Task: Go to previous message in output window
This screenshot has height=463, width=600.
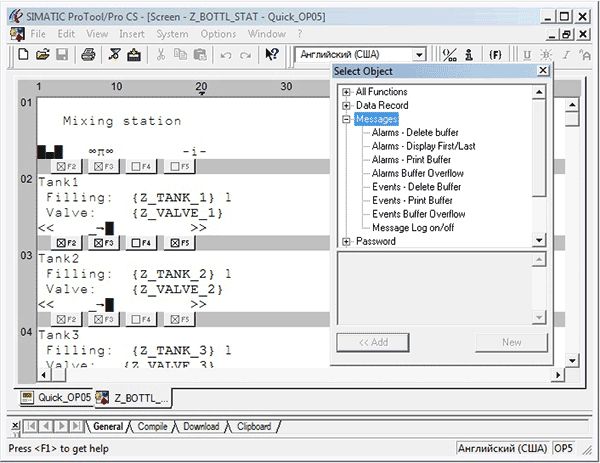Action: [x=46, y=426]
